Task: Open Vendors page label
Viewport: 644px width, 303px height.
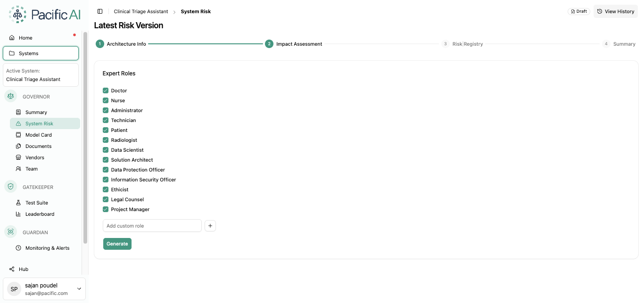Action: pyautogui.click(x=35, y=157)
